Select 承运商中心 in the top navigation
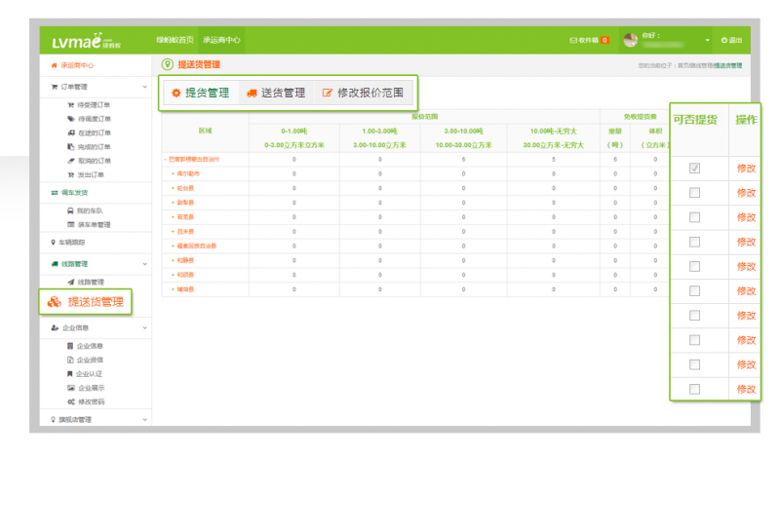 click(221, 40)
